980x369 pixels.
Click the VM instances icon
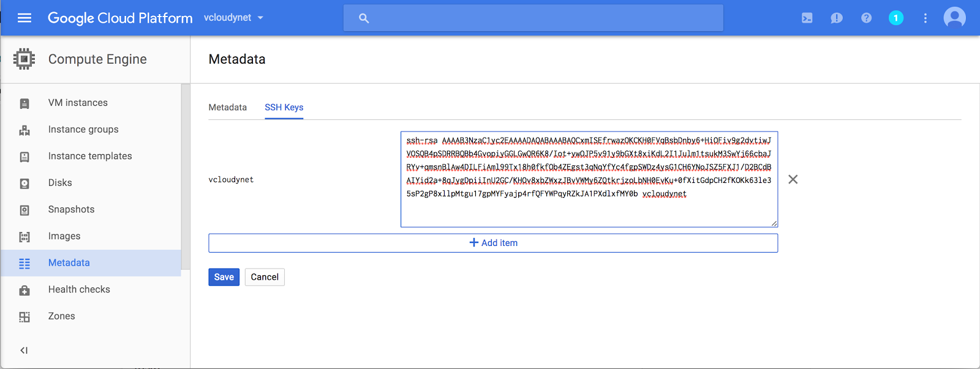[24, 103]
